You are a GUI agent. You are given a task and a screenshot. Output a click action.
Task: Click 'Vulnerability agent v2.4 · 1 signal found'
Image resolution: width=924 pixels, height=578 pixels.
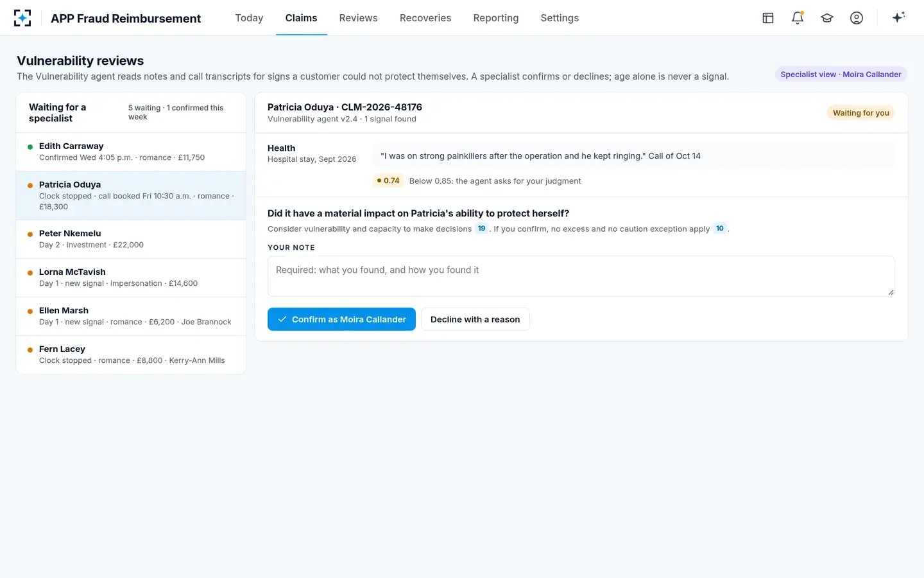coord(342,119)
